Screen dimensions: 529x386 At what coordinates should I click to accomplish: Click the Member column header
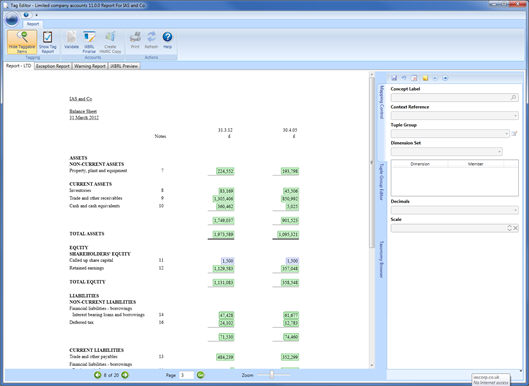point(475,164)
